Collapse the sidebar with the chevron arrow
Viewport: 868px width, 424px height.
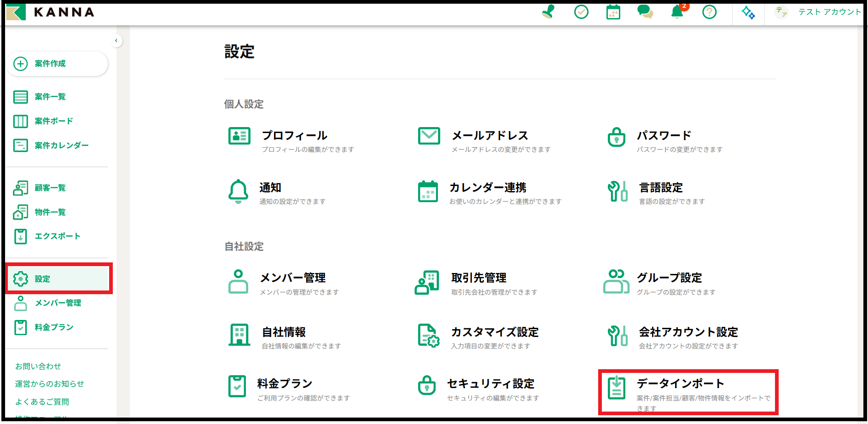[x=117, y=41]
